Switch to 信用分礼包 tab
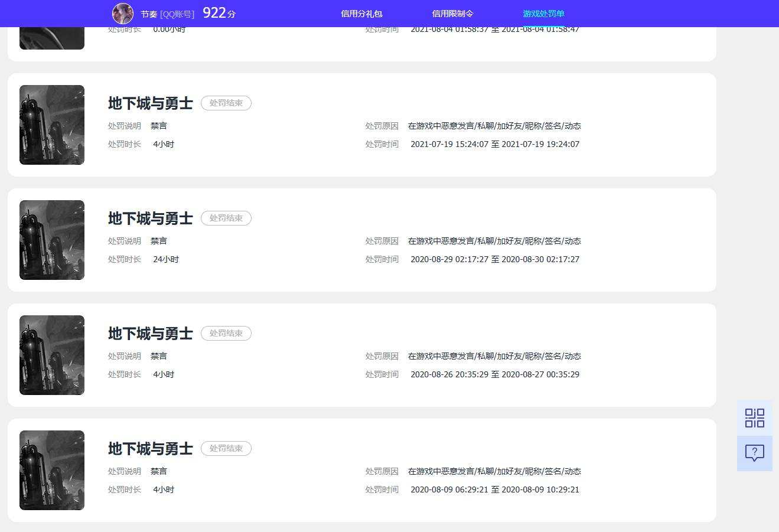779x532 pixels. tap(362, 14)
